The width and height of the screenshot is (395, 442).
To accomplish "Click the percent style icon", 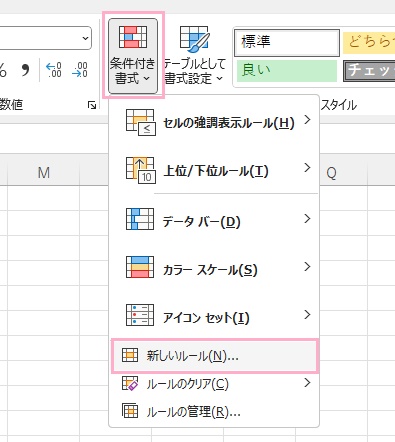I will [x=3, y=70].
